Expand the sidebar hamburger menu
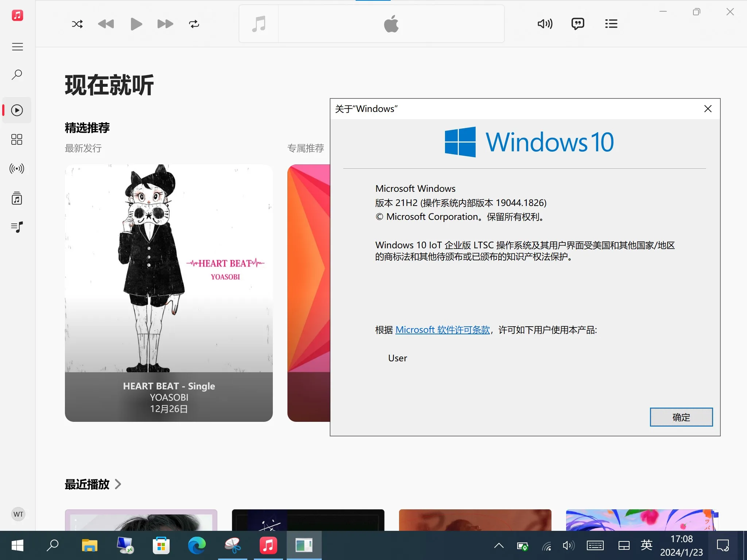 pos(17,47)
